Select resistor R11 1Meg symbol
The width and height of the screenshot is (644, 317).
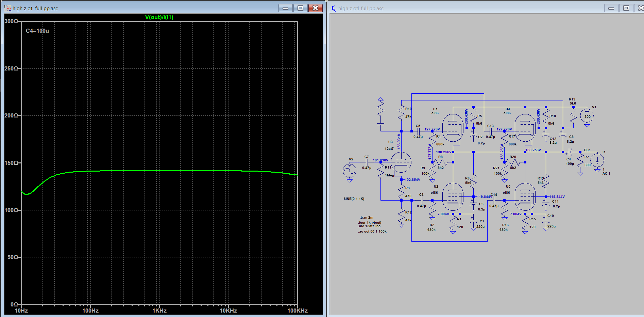click(380, 170)
